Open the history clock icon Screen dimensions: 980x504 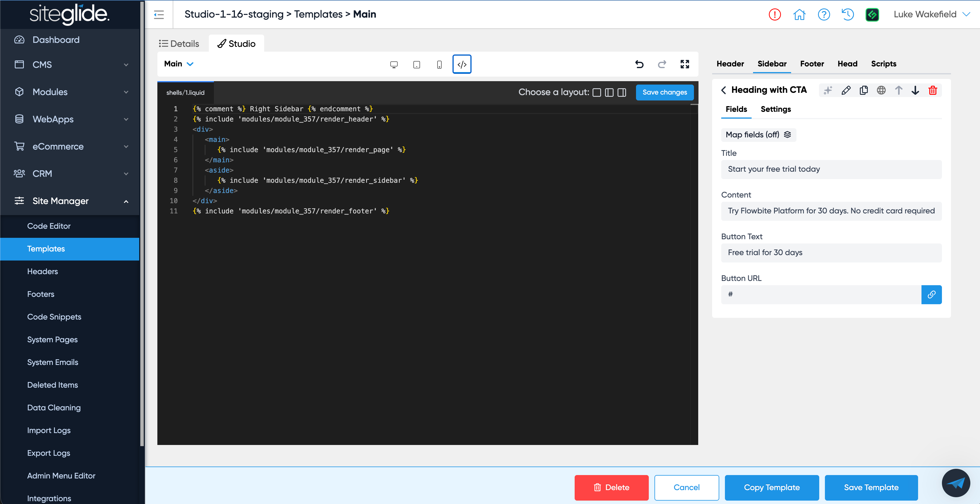click(848, 14)
